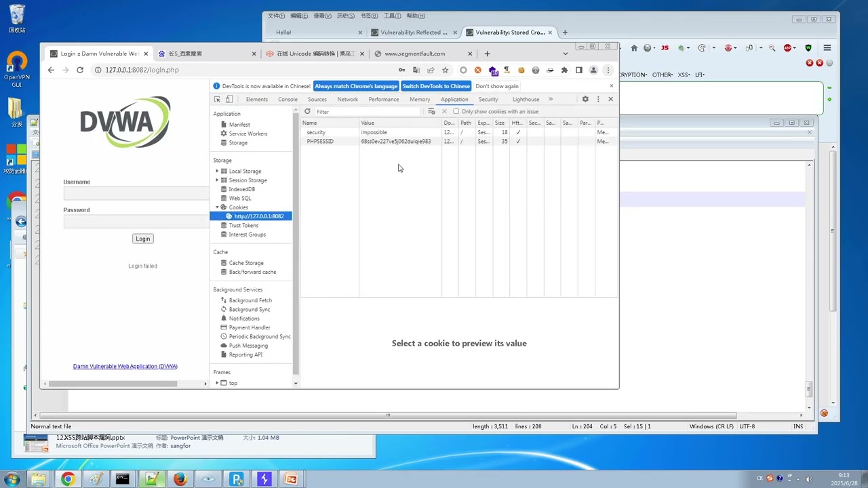Click the cookie Filter input field
This screenshot has height=488, width=868.
coord(367,111)
